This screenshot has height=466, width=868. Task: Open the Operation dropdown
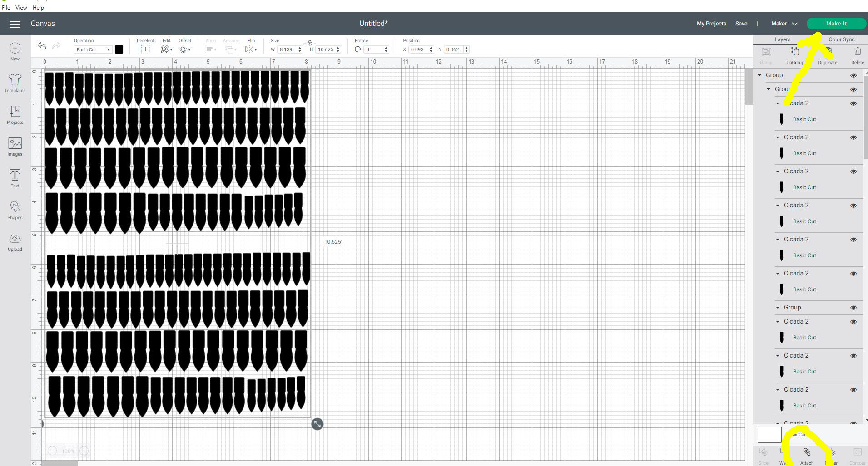pyautogui.click(x=93, y=49)
